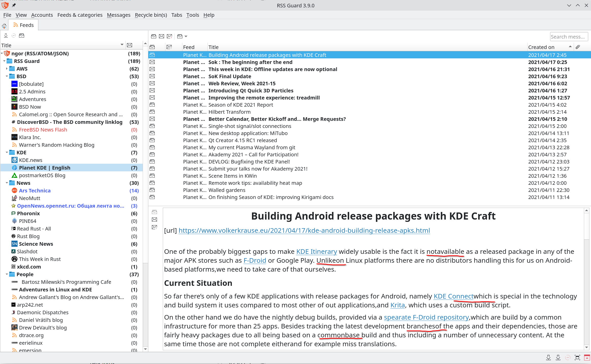Click the Search messages input field

tap(569, 37)
